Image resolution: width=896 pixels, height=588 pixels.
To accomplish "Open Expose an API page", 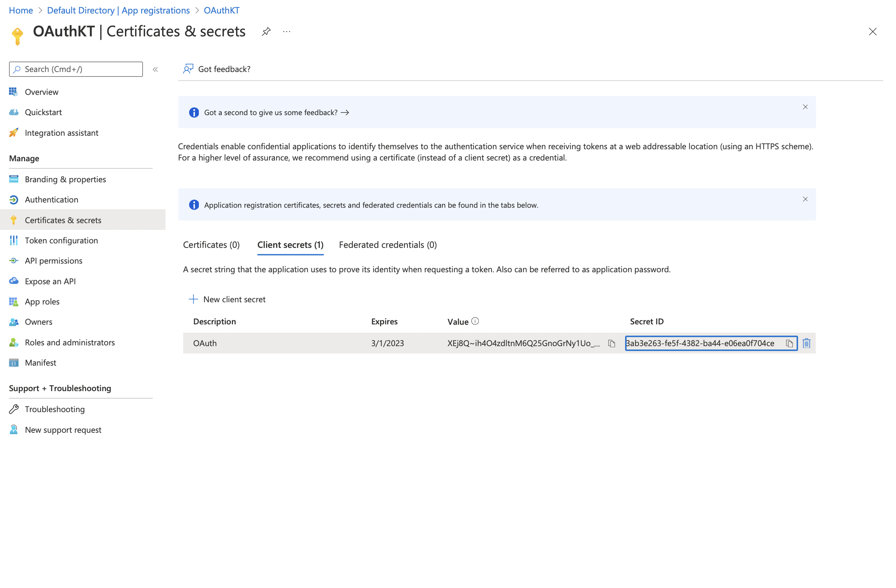I will coord(50,281).
